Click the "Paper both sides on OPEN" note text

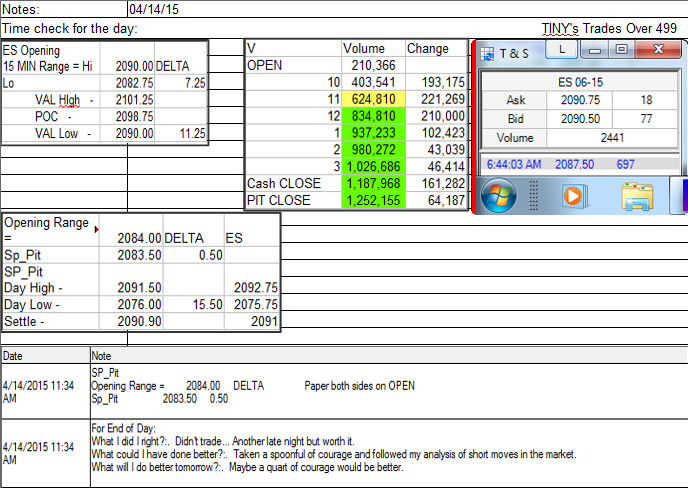pyautogui.click(x=359, y=386)
